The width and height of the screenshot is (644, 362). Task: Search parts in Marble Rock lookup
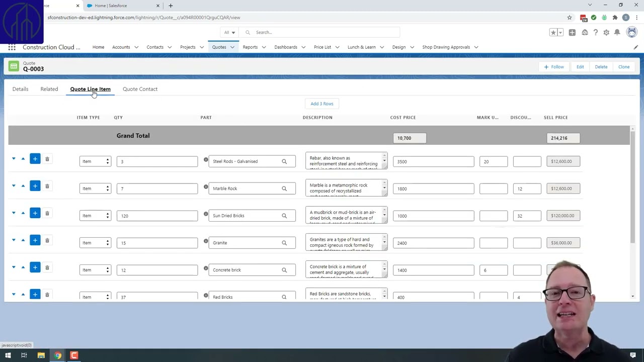(284, 189)
